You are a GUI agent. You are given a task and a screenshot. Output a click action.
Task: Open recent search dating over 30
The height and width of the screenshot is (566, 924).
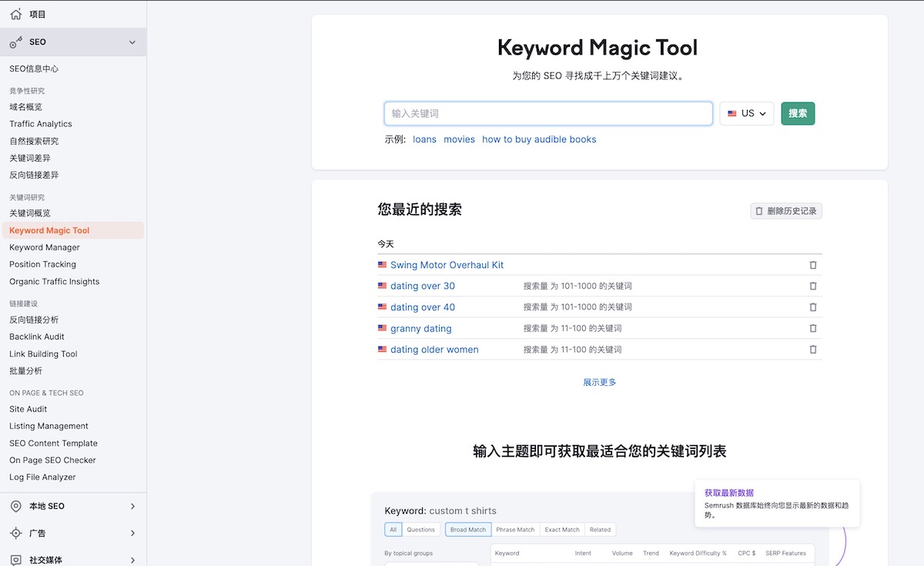point(423,286)
